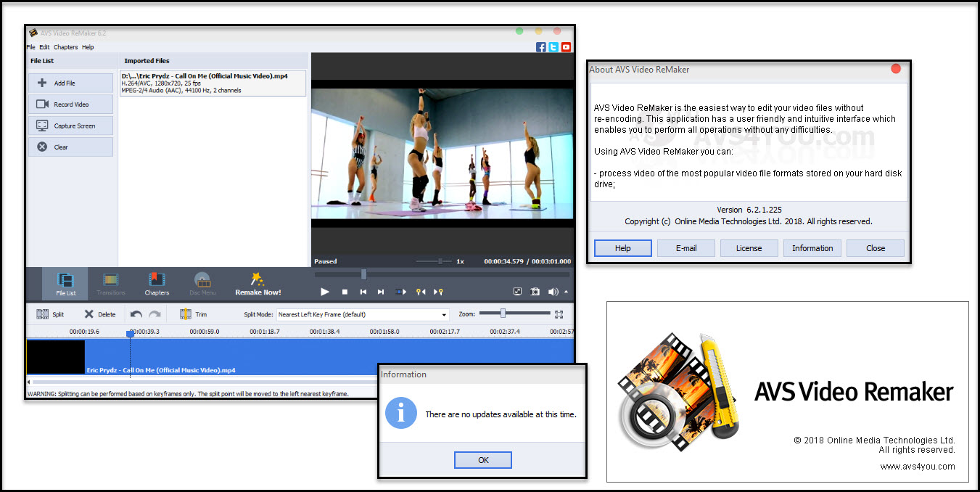980x492 pixels.
Task: Split the clip at the cursor
Action: (51, 314)
